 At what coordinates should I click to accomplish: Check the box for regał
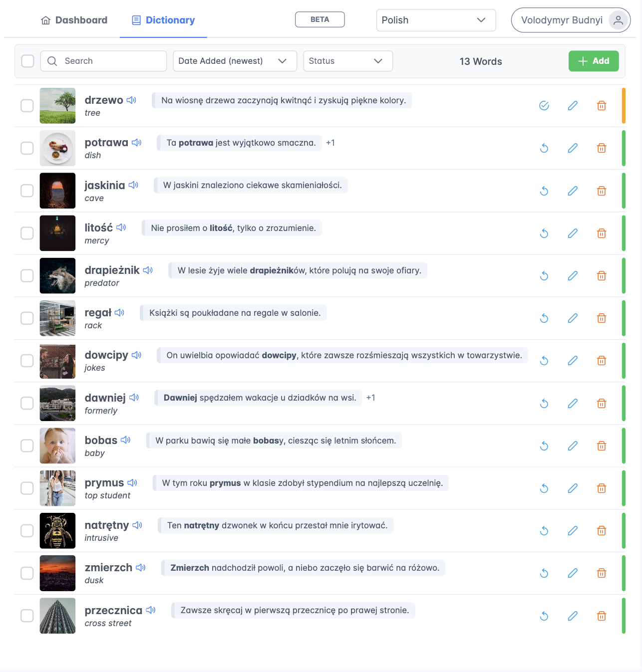tap(27, 318)
